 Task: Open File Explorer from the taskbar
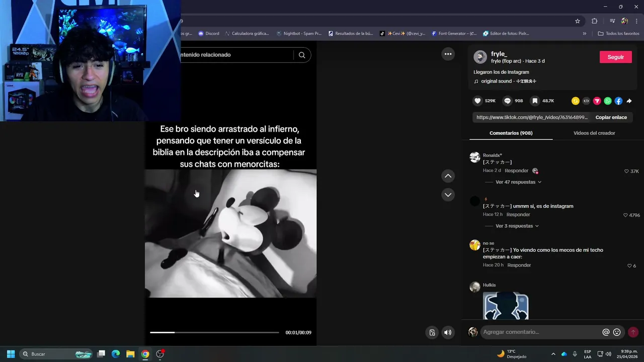click(130, 354)
